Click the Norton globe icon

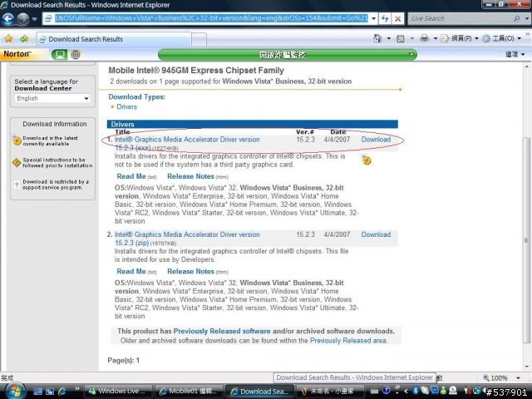(x=76, y=54)
